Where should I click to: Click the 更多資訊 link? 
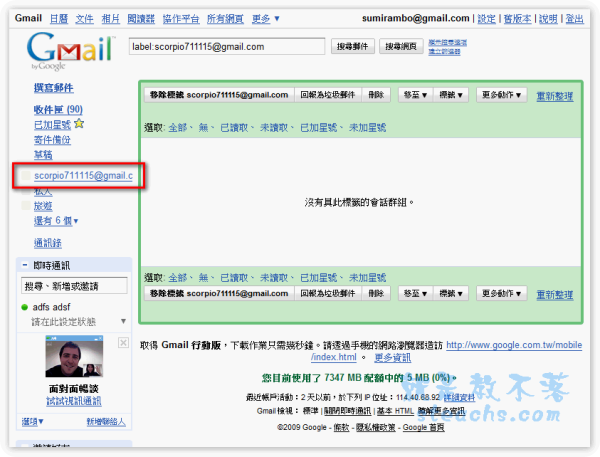[x=393, y=358]
